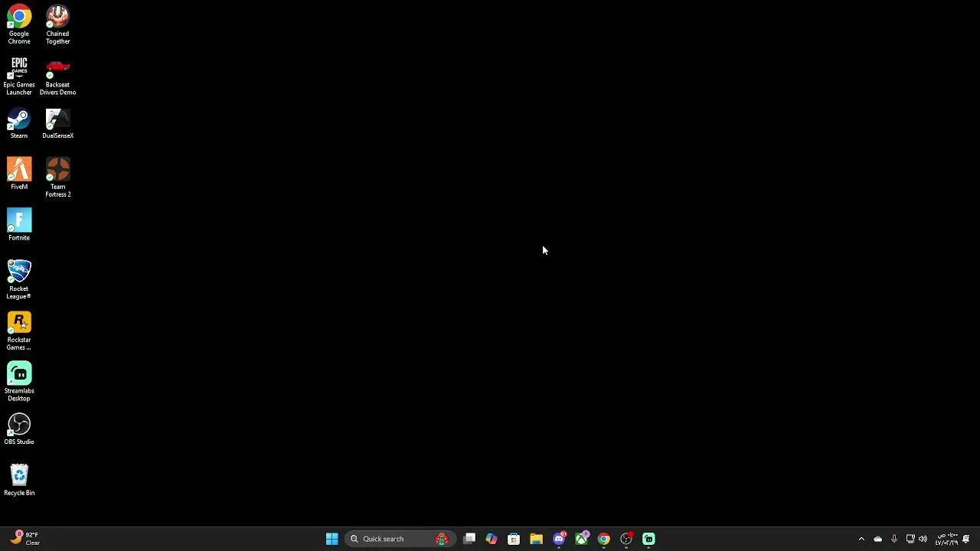Select the Rockstar Games Launcher icon
Image resolution: width=980 pixels, height=551 pixels.
point(19,331)
